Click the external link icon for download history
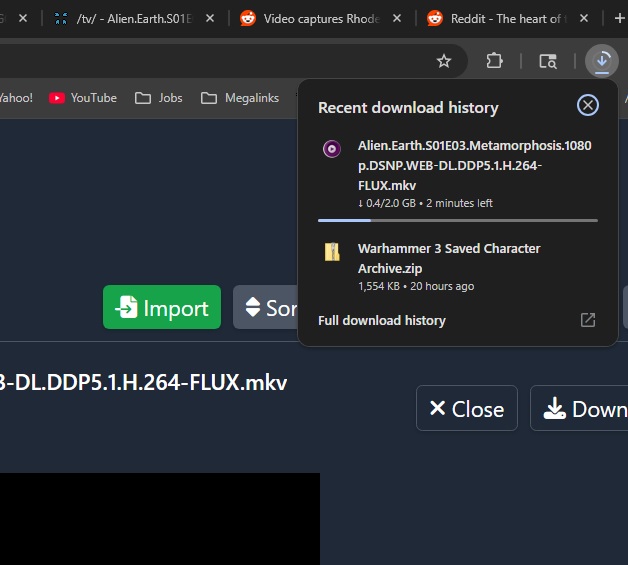Image resolution: width=628 pixels, height=565 pixels. (588, 320)
